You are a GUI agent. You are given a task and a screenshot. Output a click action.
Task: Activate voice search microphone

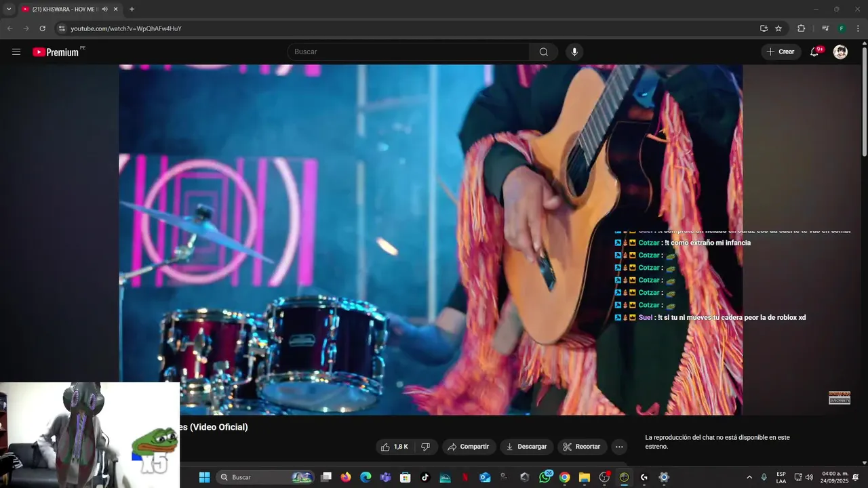574,52
